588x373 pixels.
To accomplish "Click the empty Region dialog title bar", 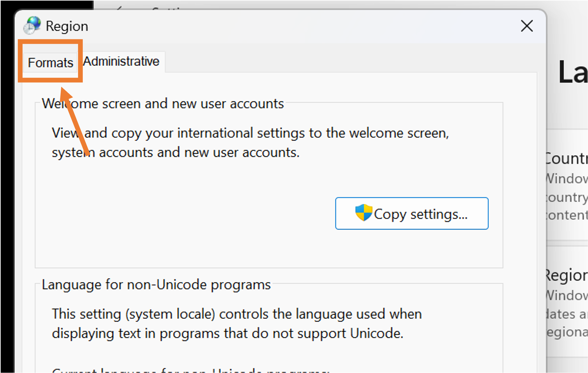I will pyautogui.click(x=293, y=26).
